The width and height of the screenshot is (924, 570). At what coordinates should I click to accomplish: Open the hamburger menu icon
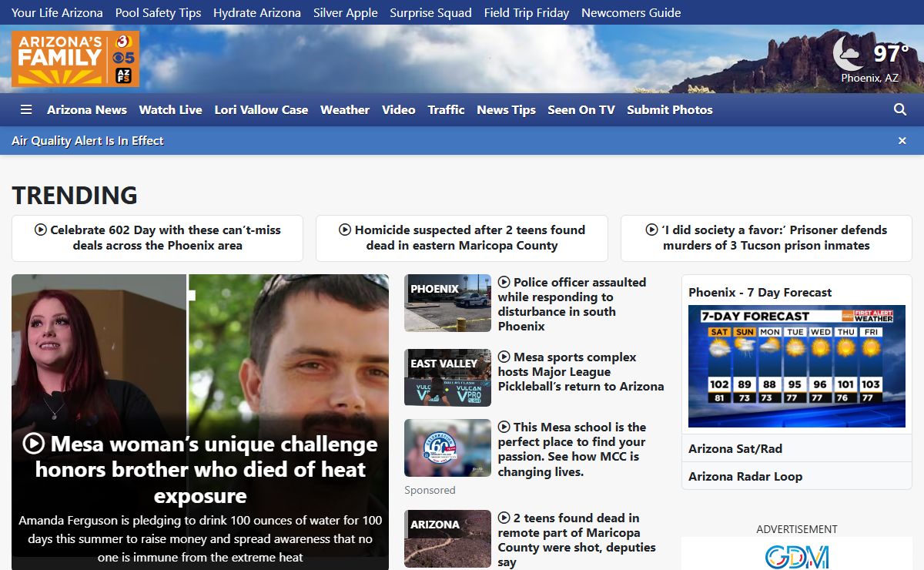tap(26, 110)
